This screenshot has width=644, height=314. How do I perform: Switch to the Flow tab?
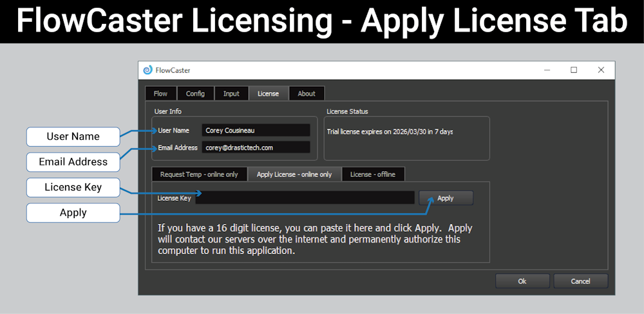click(x=160, y=93)
